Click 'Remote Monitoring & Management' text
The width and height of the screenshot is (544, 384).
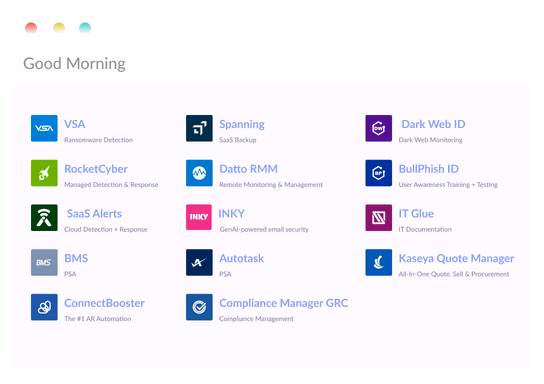coord(271,185)
